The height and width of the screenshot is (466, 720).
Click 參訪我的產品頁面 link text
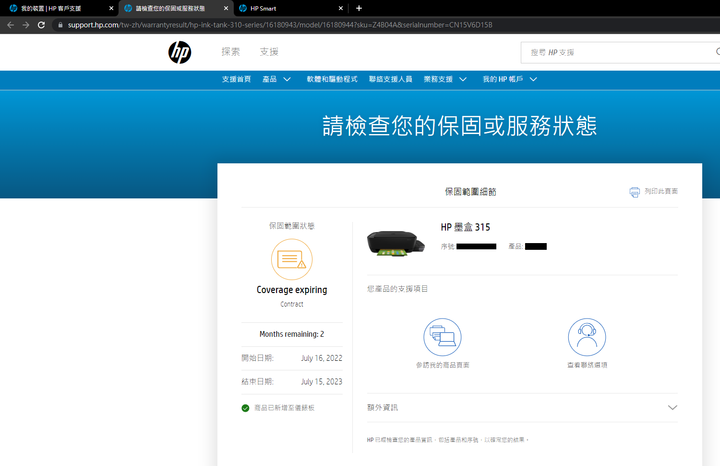click(x=443, y=365)
